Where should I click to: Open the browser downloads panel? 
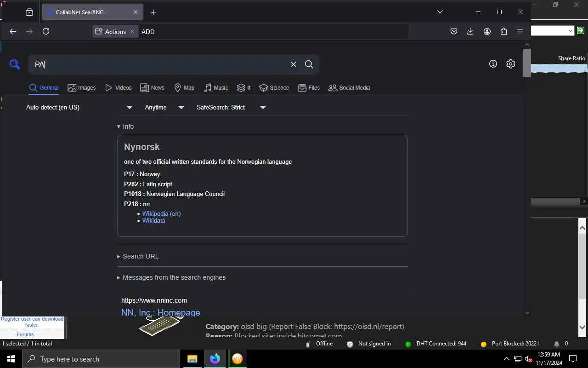[470, 31]
